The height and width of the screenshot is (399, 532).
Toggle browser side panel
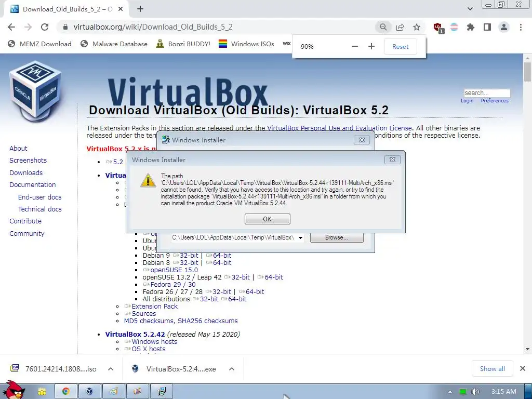pos(487,27)
